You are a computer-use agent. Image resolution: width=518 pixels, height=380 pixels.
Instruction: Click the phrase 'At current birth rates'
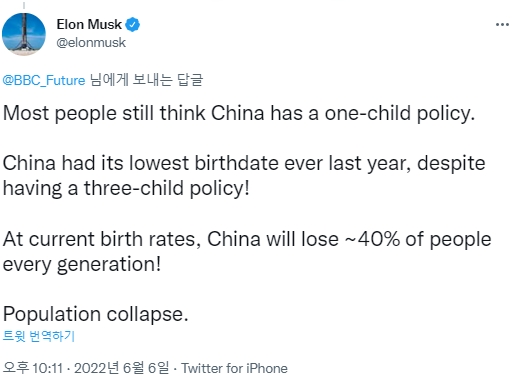[x=102, y=239]
